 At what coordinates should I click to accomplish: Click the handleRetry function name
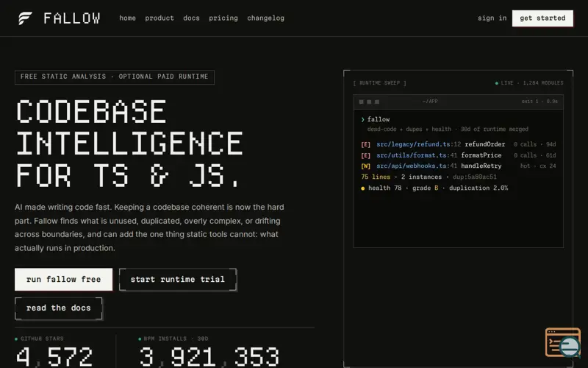coord(481,166)
